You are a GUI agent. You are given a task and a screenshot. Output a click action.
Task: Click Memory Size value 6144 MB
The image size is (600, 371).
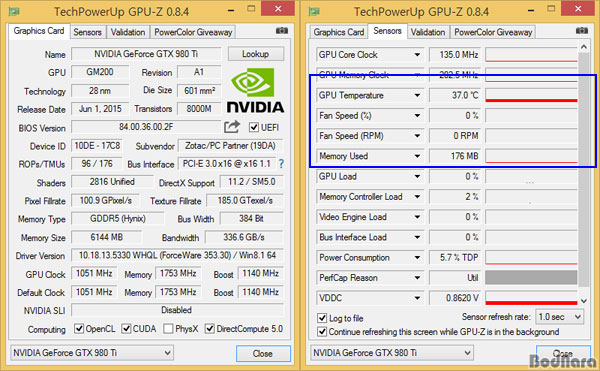pyautogui.click(x=106, y=237)
